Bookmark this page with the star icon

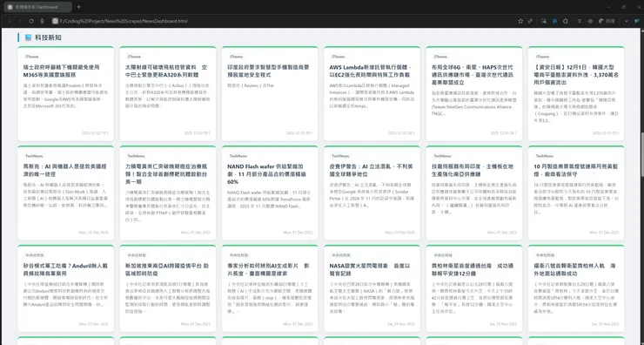(x=520, y=21)
